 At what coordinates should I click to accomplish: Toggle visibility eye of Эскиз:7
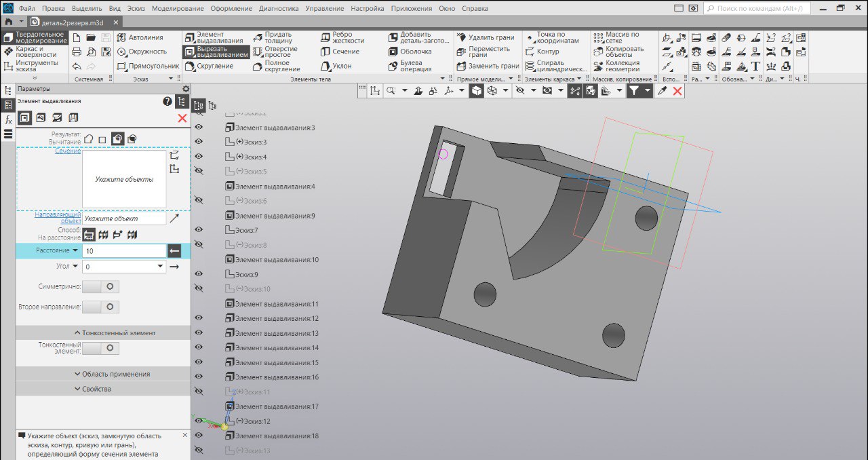click(x=199, y=230)
